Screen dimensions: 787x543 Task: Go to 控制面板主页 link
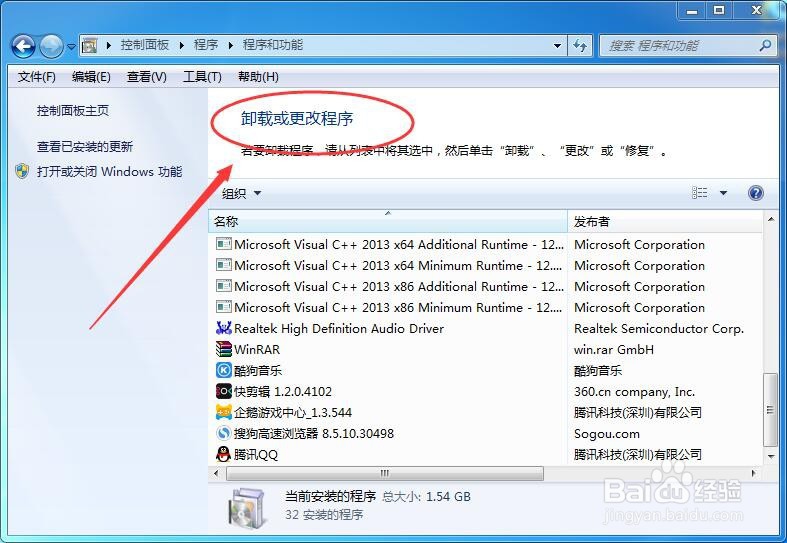tap(73, 110)
